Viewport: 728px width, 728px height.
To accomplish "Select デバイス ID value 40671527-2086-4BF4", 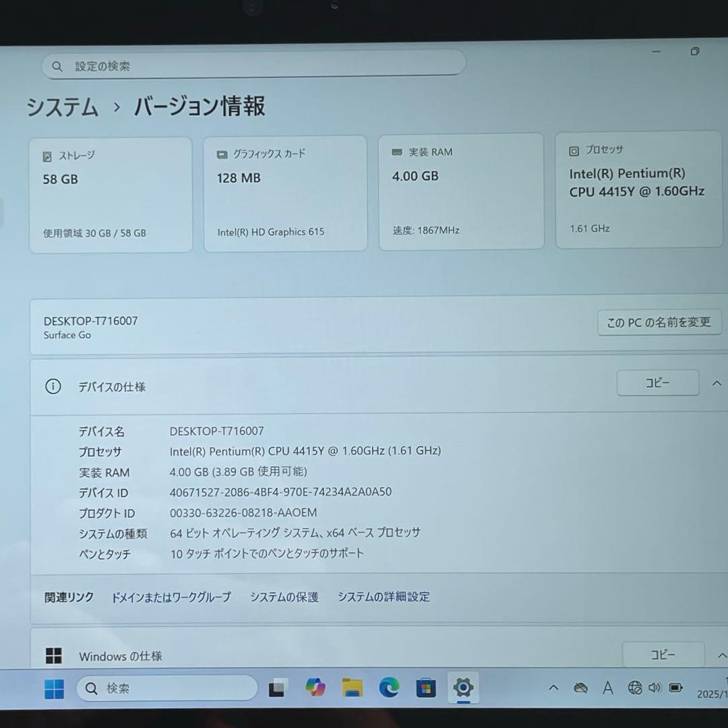I will 280,492.
